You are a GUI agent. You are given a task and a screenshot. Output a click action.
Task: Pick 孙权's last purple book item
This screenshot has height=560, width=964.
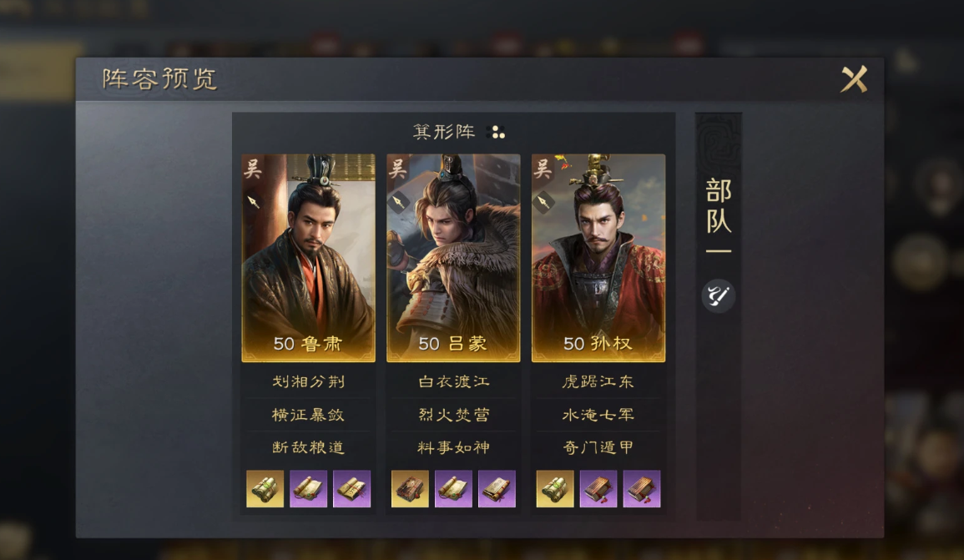point(642,489)
